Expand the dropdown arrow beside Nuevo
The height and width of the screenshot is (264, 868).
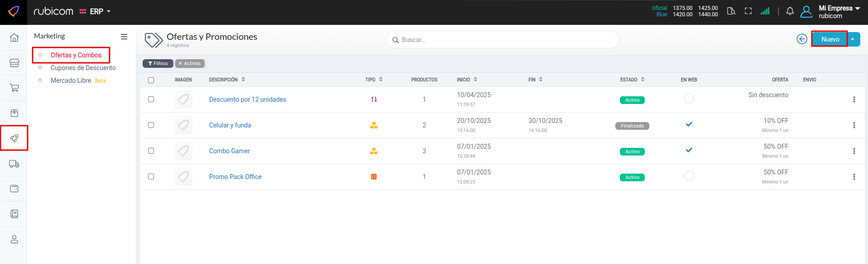coord(853,39)
